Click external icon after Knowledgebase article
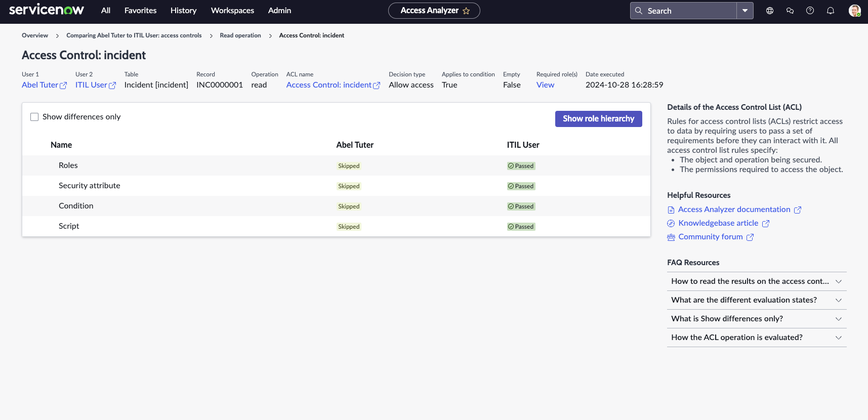Viewport: 868px width, 420px height. coord(766,224)
